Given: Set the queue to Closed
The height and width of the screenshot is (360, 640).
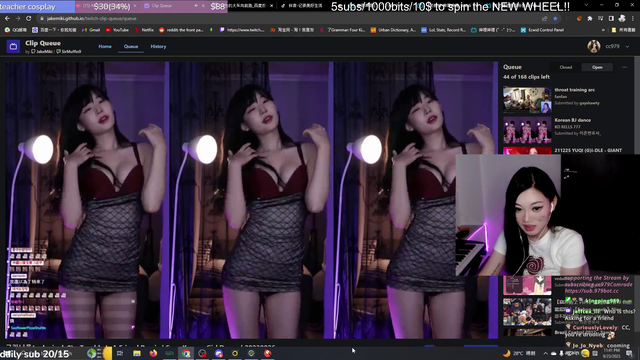Looking at the screenshot, I should click(x=566, y=67).
